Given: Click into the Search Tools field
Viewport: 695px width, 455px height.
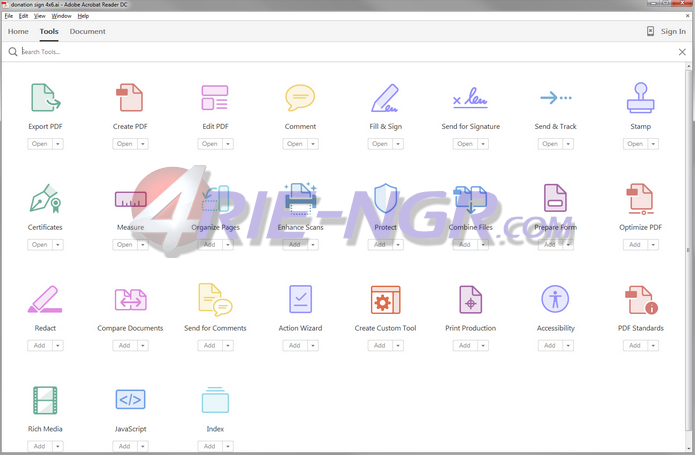Looking at the screenshot, I should [346, 52].
